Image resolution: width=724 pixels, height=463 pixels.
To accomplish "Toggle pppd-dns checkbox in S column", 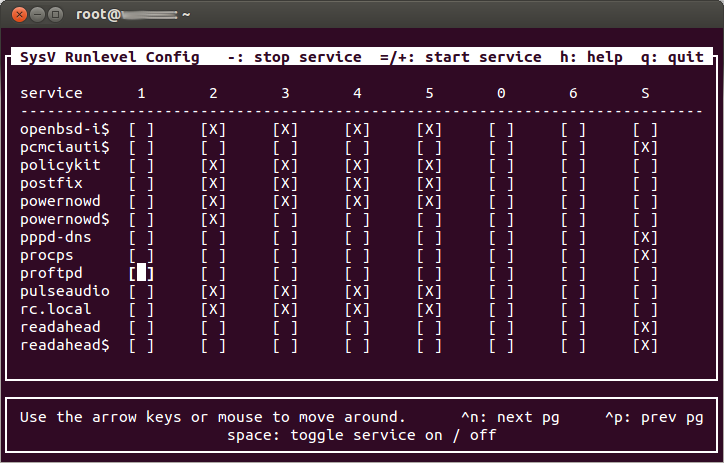I will [645, 237].
